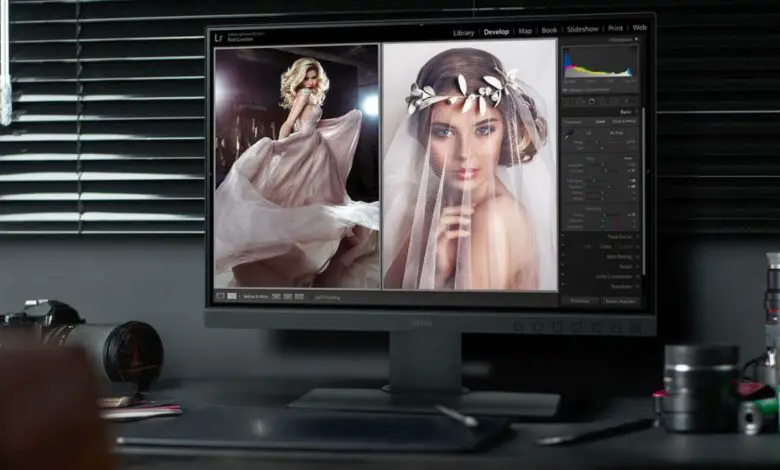Select the tool strip icon under the histogram
The width and height of the screenshot is (780, 470).
coord(590,100)
